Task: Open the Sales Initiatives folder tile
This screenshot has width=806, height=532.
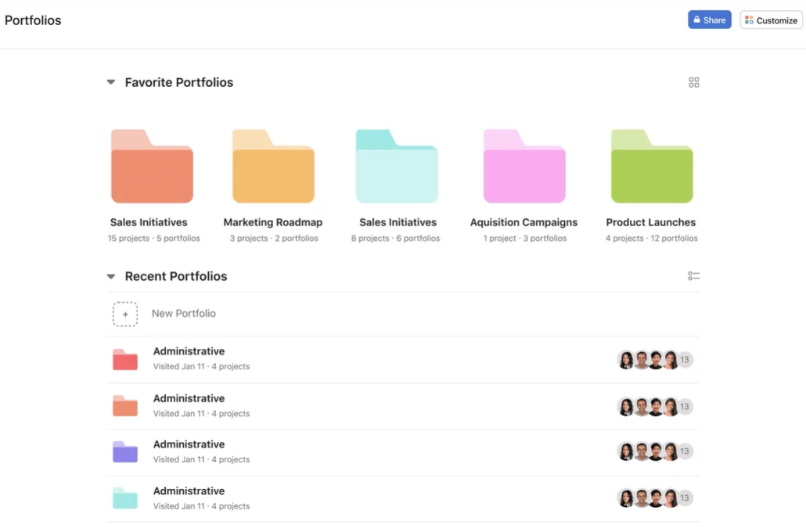Action: (x=152, y=165)
